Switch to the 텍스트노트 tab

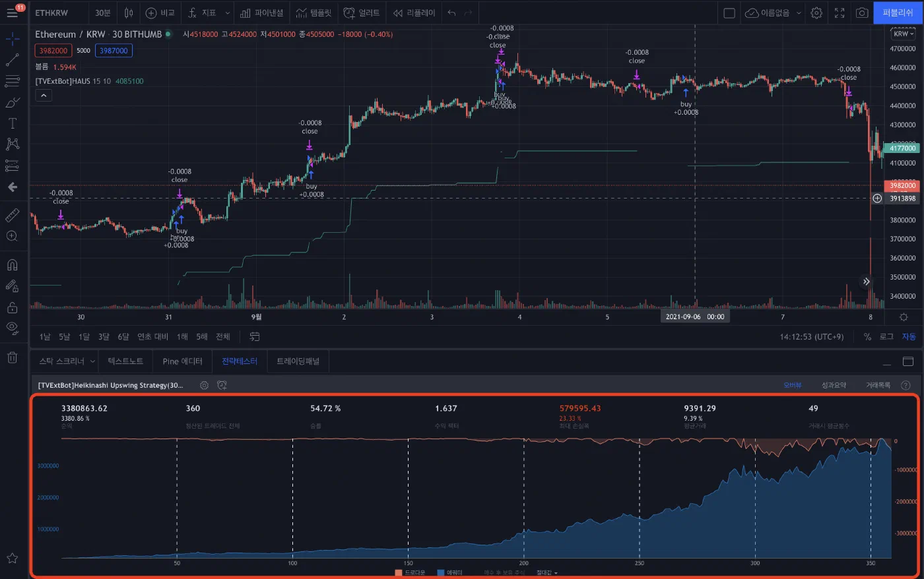tap(125, 361)
